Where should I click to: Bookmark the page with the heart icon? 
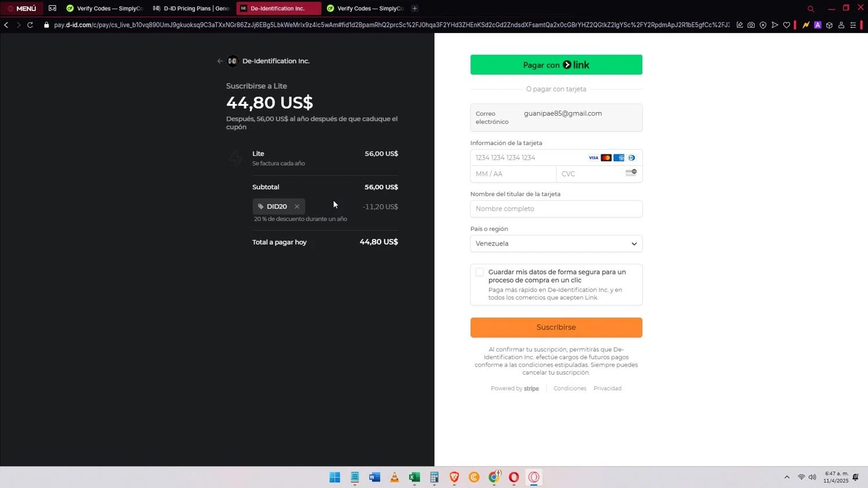(x=786, y=25)
